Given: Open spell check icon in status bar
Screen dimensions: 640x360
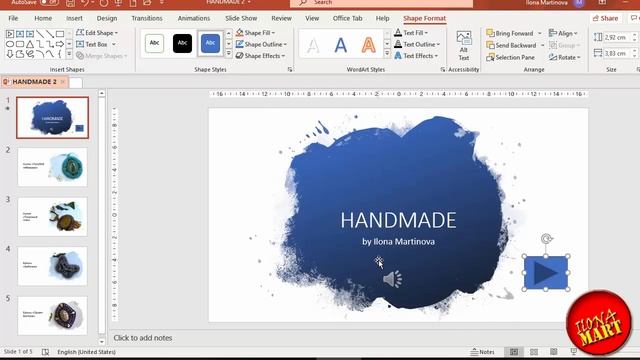Looking at the screenshot, I should [x=45, y=352].
